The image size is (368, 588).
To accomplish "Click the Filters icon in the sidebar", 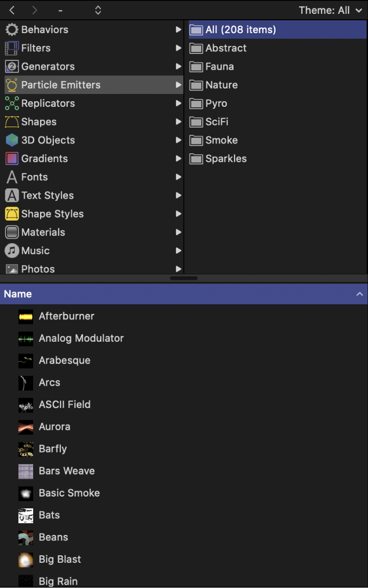I will [x=12, y=47].
